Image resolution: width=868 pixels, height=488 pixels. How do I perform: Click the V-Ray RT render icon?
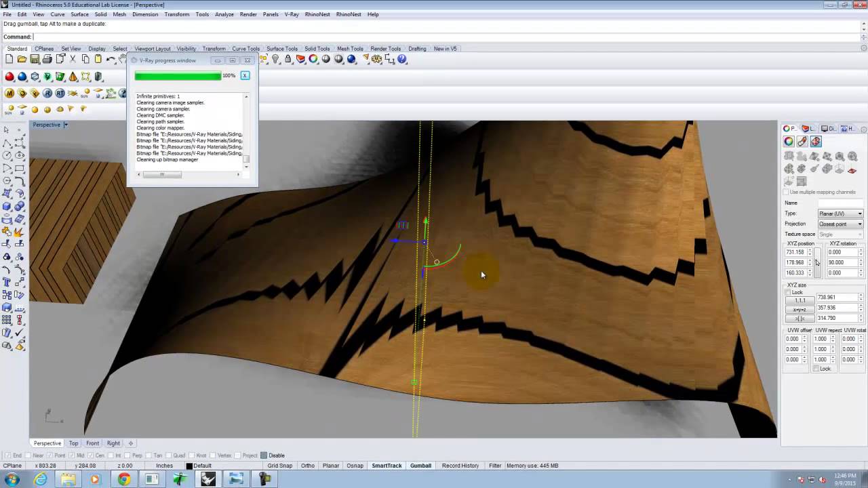(60, 94)
